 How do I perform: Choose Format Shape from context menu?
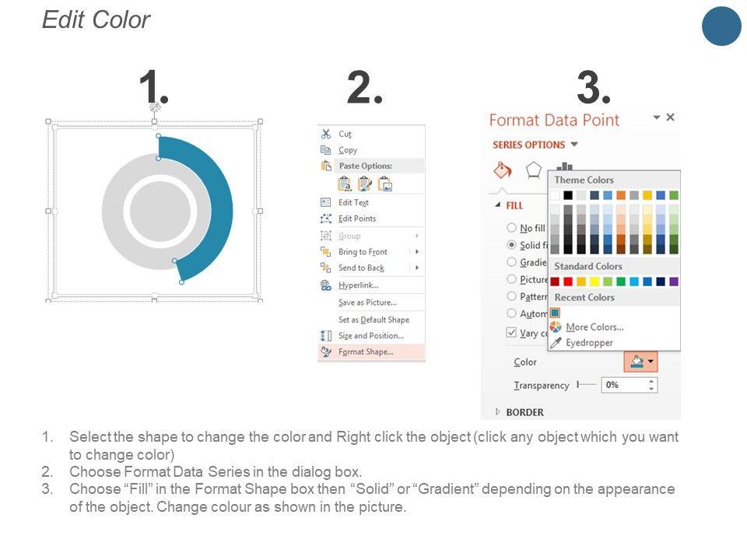[366, 352]
